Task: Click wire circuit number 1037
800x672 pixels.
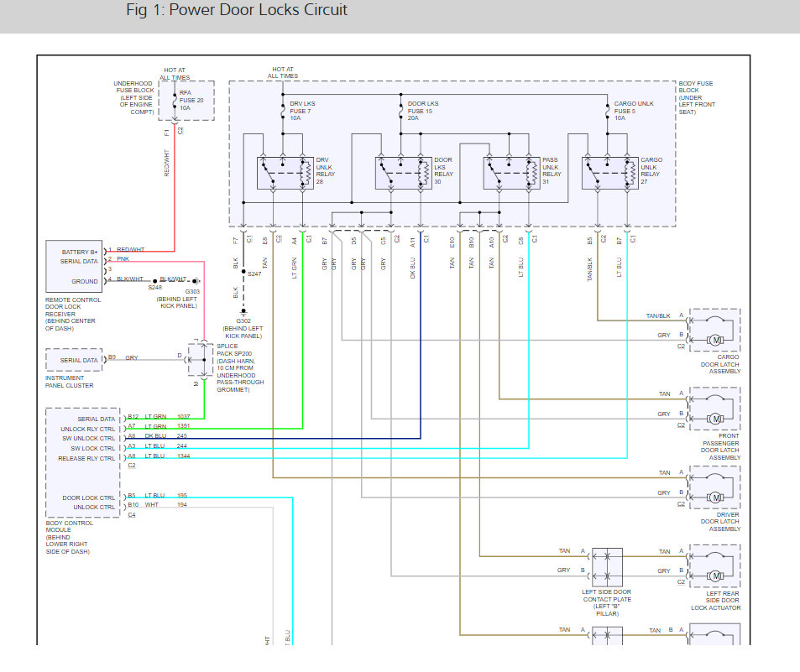Action: click(184, 417)
